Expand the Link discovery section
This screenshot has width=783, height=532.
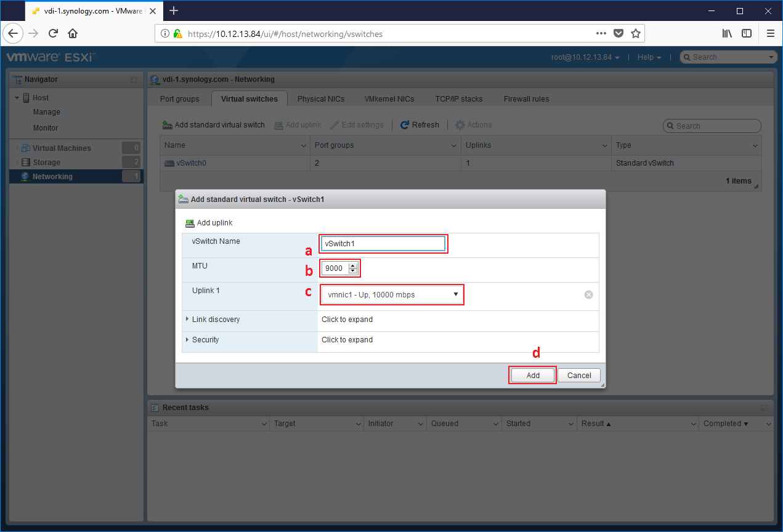point(187,320)
